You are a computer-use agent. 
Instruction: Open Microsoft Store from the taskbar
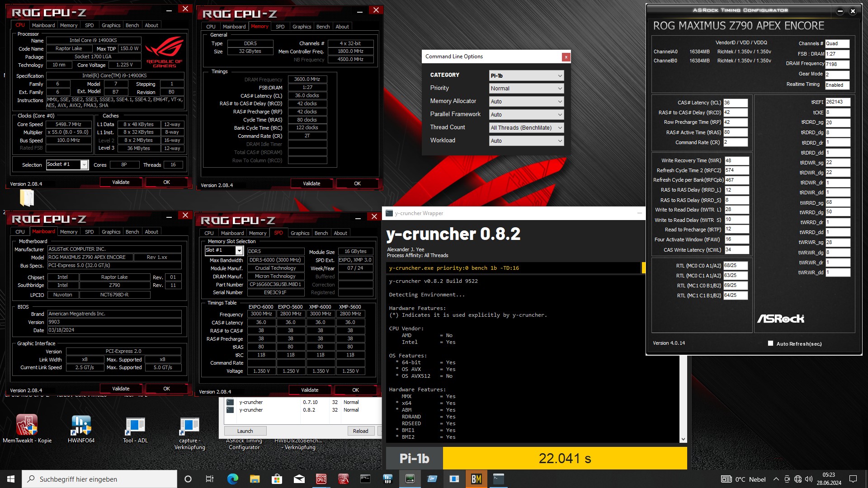tap(277, 479)
